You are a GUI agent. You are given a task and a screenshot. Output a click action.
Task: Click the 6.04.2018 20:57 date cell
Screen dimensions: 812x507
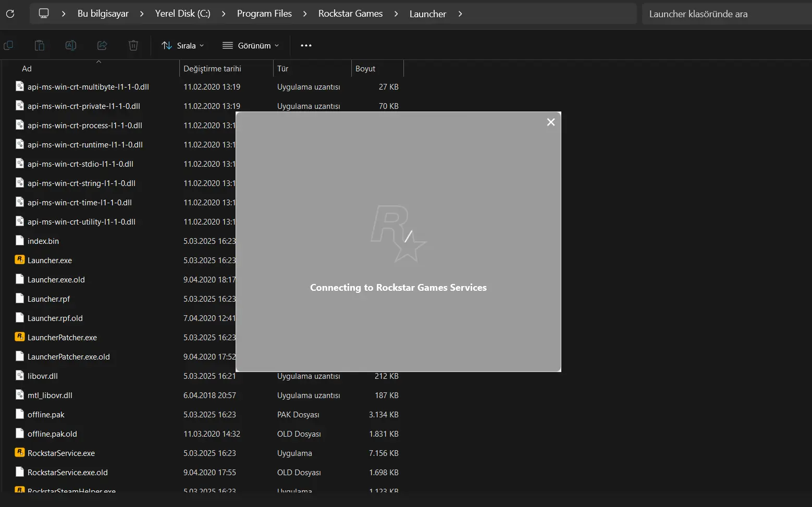[x=210, y=395]
